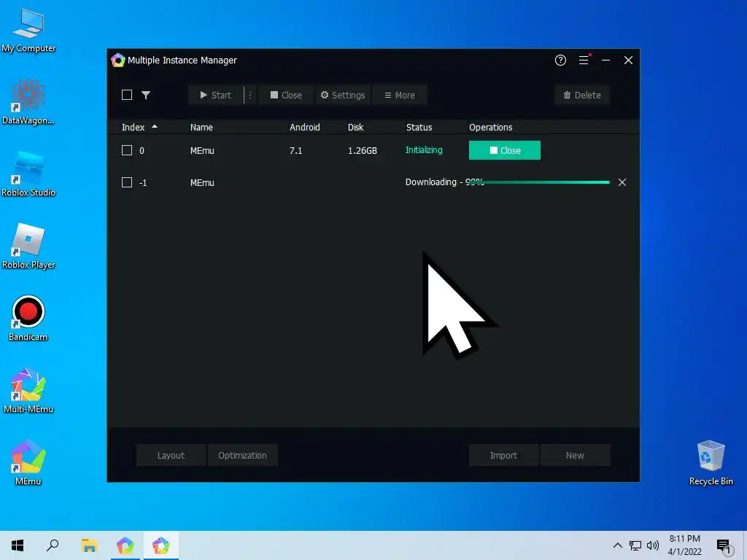Open My Computer desktop icon
The width and height of the screenshot is (747, 560).
28,31
